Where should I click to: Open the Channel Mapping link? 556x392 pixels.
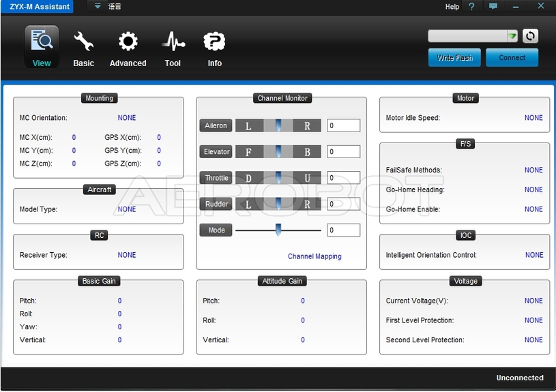tap(314, 256)
